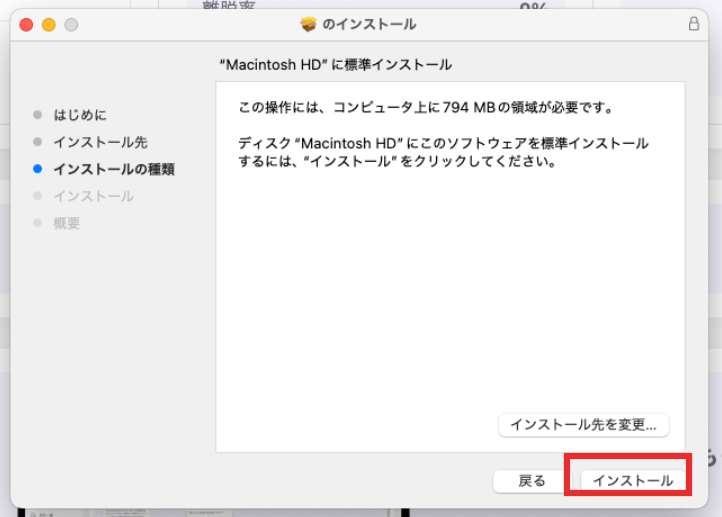Click the dimmed 概要 step in sidebar
722x517 pixels.
click(x=67, y=223)
